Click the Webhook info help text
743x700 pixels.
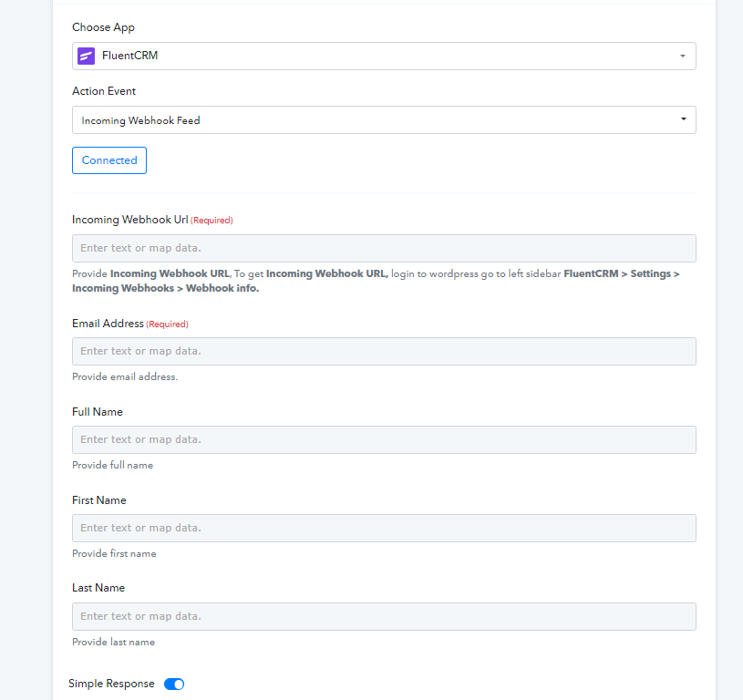[222, 288]
